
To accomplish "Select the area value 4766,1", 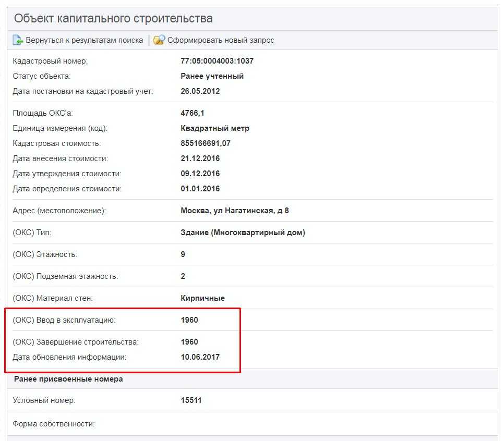I will tap(193, 113).
